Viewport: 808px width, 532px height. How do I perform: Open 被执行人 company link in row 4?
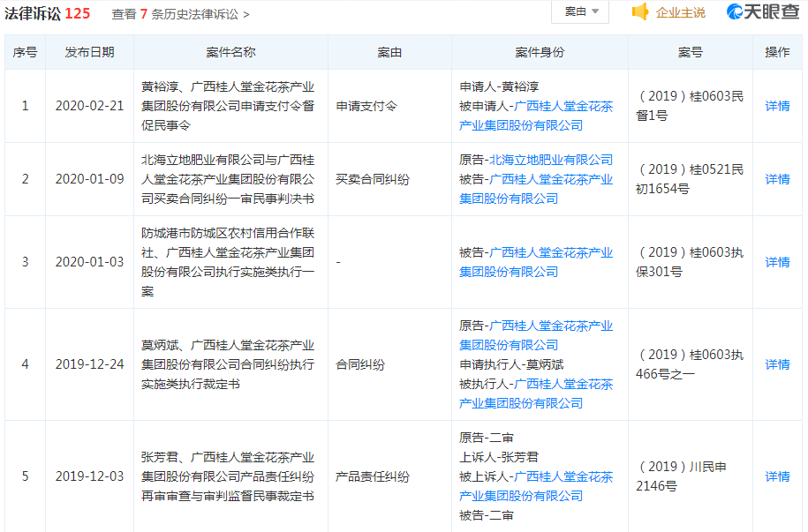click(x=536, y=394)
